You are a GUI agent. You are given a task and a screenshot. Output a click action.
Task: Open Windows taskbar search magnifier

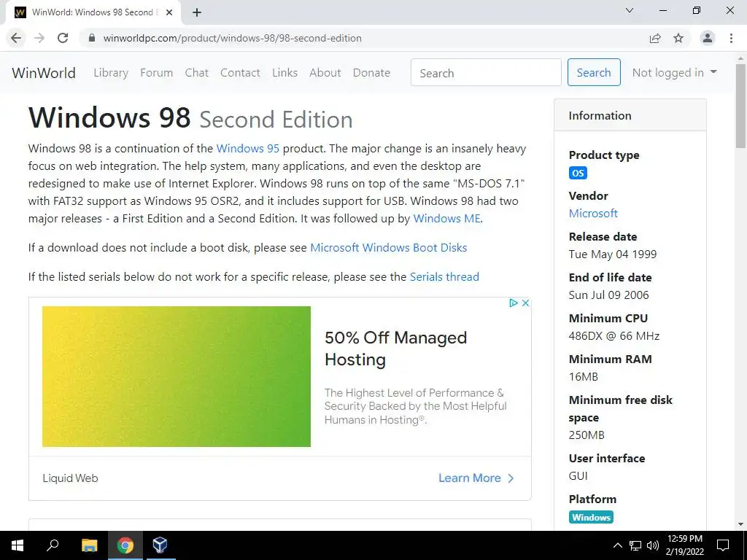[x=53, y=545]
